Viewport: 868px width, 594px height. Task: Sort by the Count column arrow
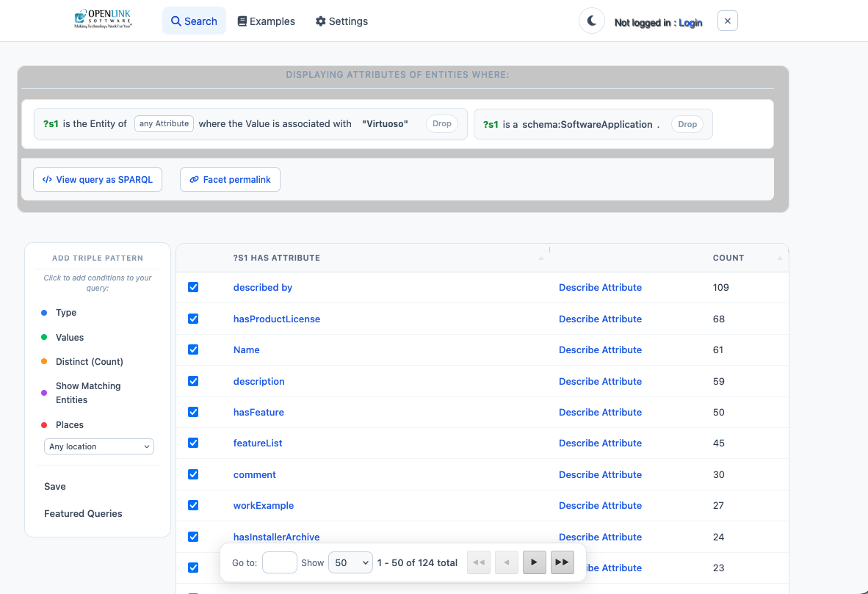click(779, 258)
